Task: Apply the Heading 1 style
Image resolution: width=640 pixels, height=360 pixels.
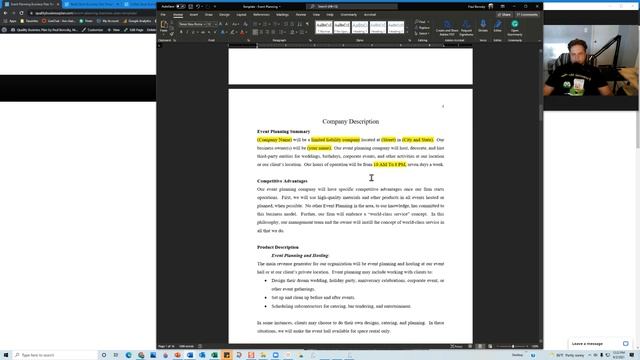Action: coord(360,27)
